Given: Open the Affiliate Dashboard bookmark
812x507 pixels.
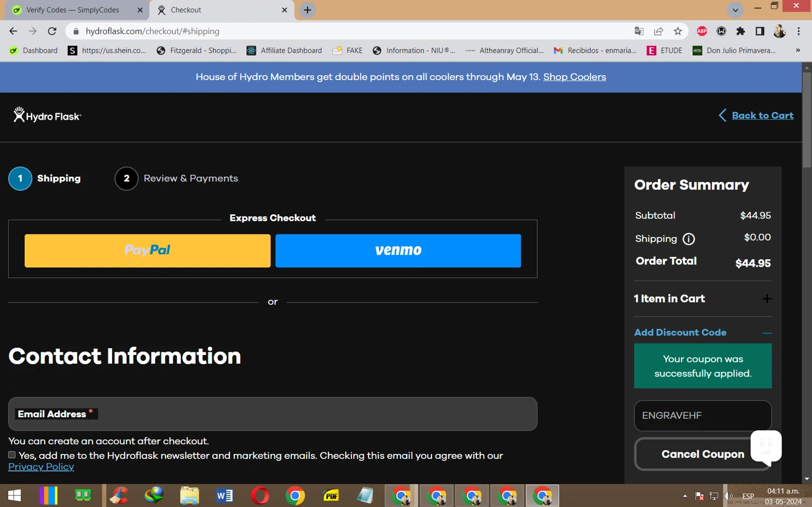Looking at the screenshot, I should click(284, 50).
